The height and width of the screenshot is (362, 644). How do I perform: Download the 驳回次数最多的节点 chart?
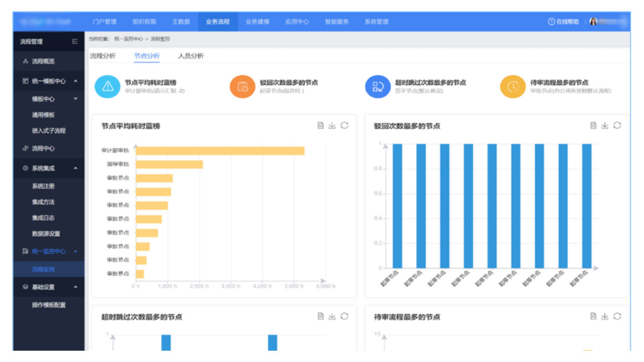coord(605,125)
